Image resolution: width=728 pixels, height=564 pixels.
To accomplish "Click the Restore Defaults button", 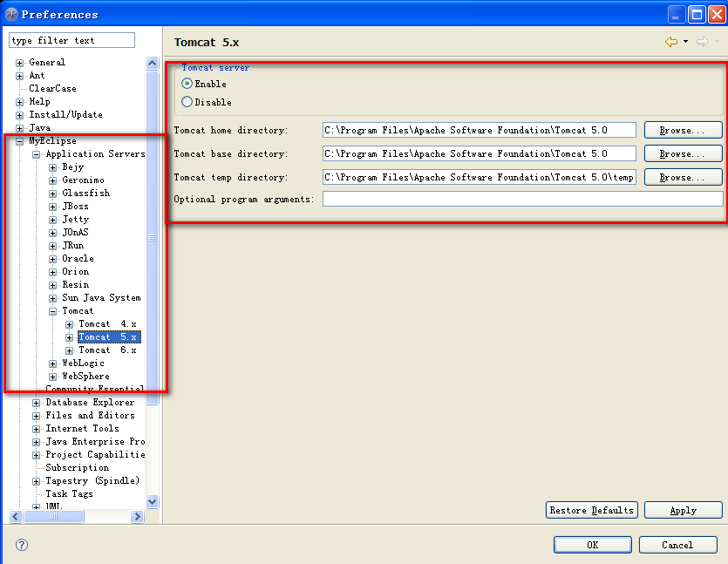I will [591, 510].
